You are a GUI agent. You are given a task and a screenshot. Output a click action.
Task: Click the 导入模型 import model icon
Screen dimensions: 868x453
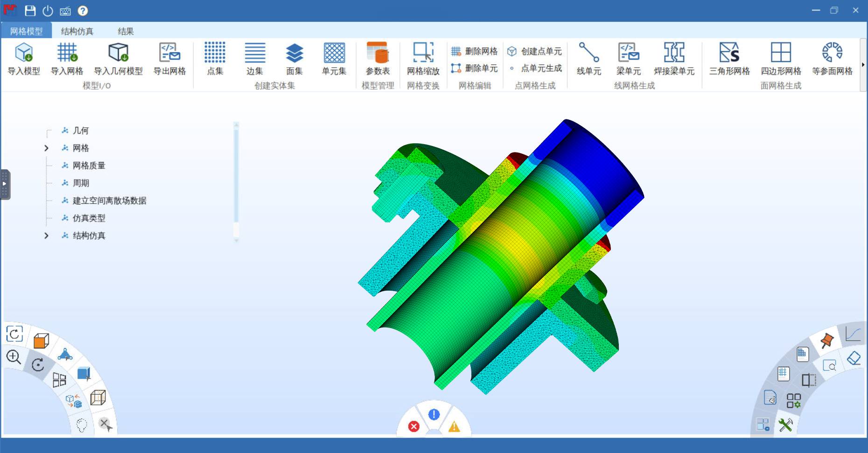point(24,52)
